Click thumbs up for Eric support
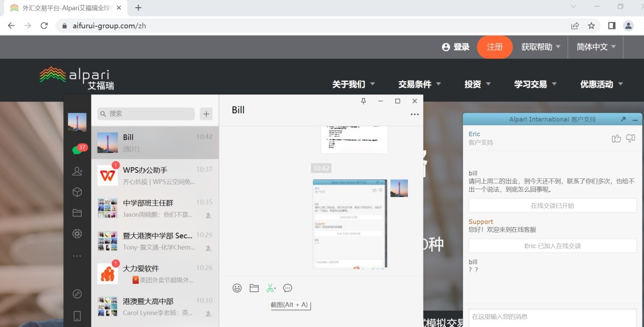The image size is (644, 327). point(616,138)
